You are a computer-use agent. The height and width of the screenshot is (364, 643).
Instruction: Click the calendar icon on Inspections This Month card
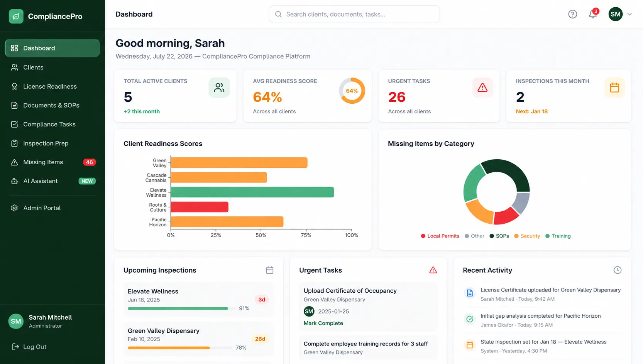tap(614, 88)
